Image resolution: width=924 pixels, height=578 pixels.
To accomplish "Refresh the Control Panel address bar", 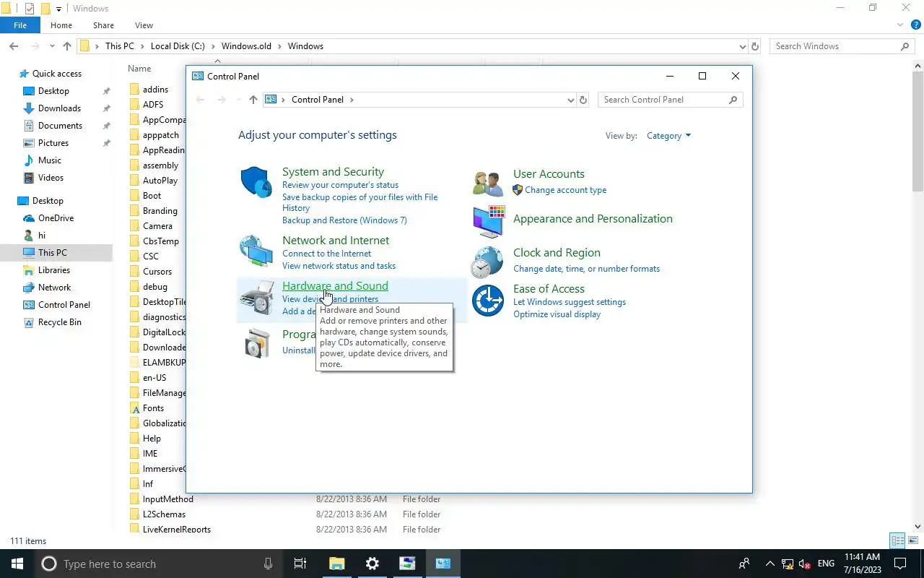I will (583, 100).
